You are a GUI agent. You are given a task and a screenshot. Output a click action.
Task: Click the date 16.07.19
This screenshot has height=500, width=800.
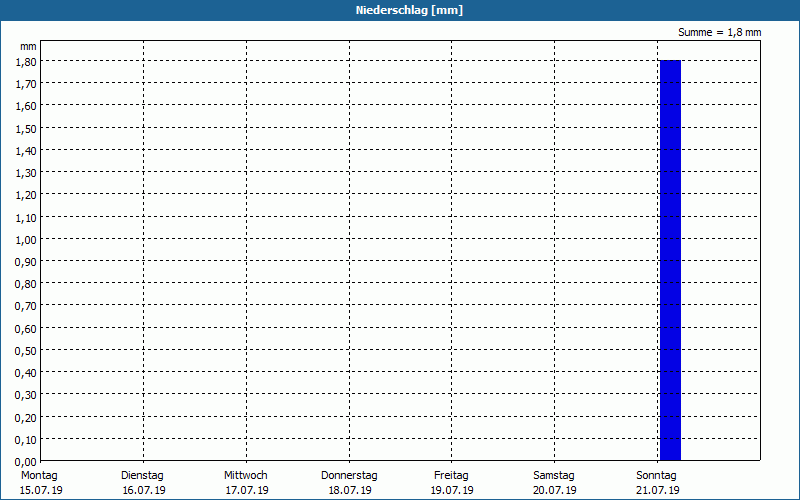(144, 490)
